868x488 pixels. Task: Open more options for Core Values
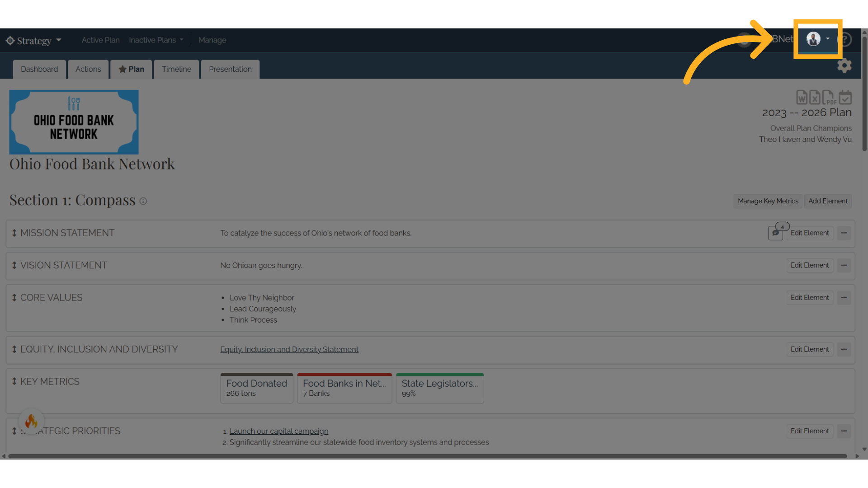pyautogui.click(x=844, y=297)
